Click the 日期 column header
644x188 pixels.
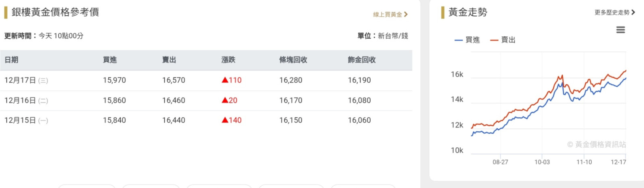(11, 60)
